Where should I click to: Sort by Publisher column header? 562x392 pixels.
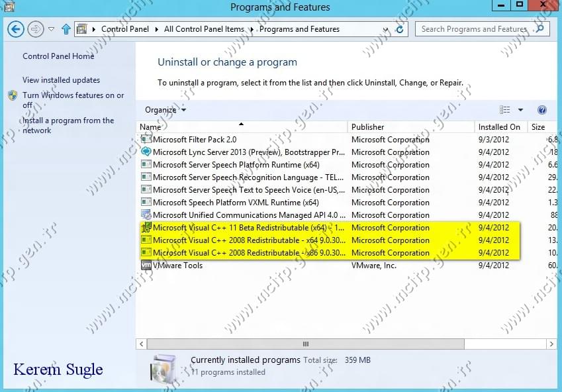point(411,127)
